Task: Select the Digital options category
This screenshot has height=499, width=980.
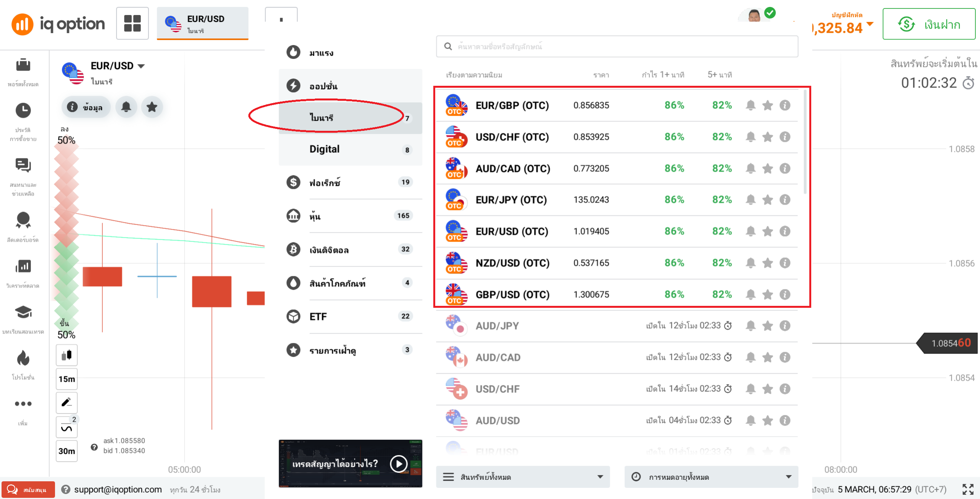Action: coord(350,149)
